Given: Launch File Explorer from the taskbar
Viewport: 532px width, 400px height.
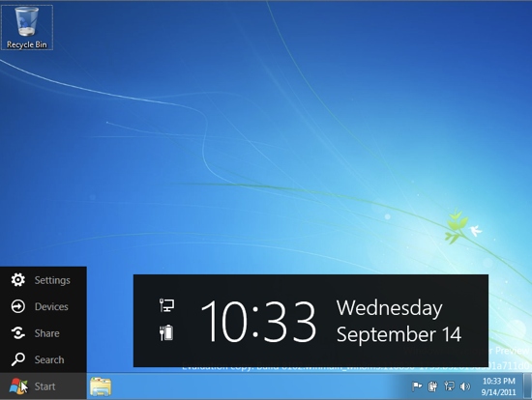Looking at the screenshot, I should pos(101,386).
